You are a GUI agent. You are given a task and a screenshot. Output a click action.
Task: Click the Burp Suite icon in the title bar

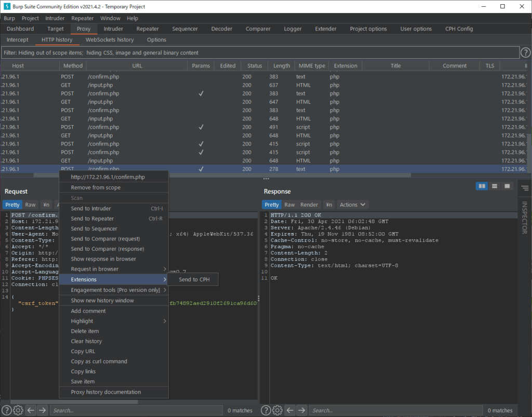[x=6, y=6]
